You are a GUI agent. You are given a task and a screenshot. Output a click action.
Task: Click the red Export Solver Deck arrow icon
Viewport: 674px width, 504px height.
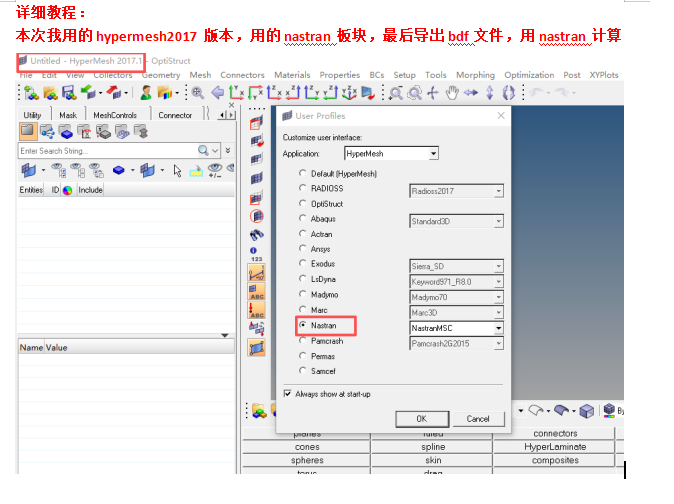(x=114, y=92)
